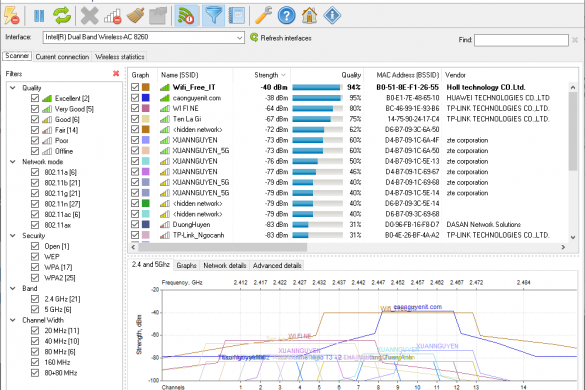Sort by the Name (SSID) column header
Viewport: 585px width, 390px height.
(195, 75)
